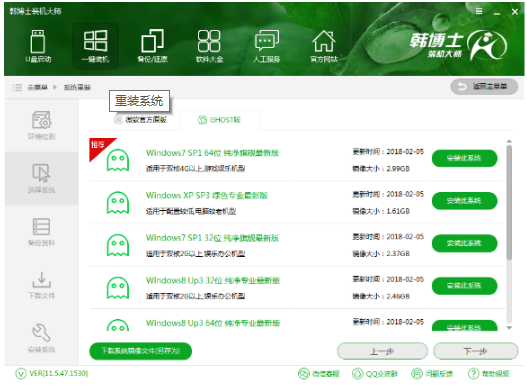Open the 软件大全 software collection icon
The width and height of the screenshot is (527, 387).
[209, 41]
